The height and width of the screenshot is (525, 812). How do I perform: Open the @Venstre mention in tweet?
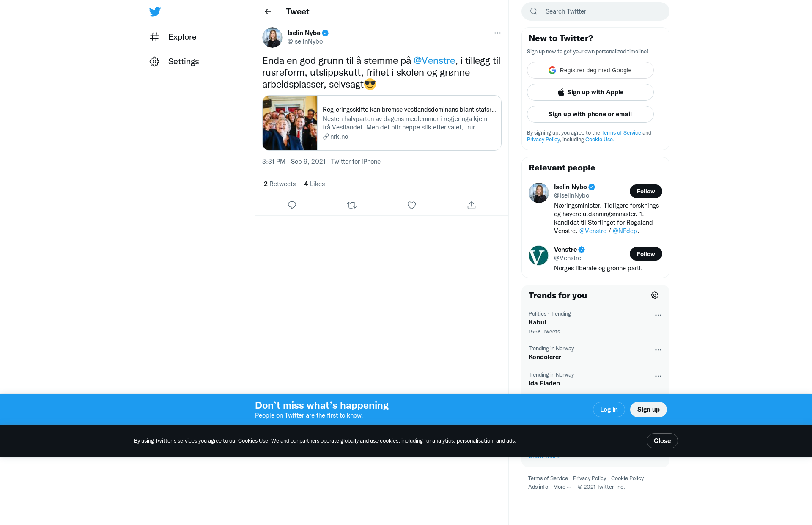tap(434, 60)
